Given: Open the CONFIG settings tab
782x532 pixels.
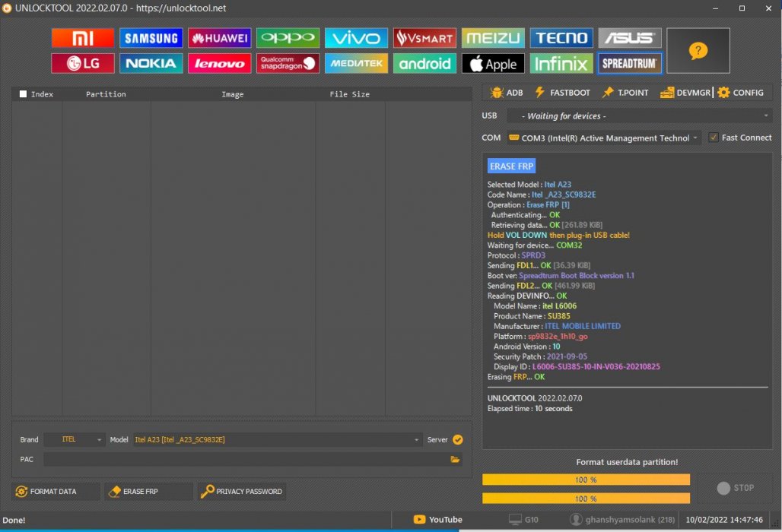Looking at the screenshot, I should pyautogui.click(x=741, y=93).
